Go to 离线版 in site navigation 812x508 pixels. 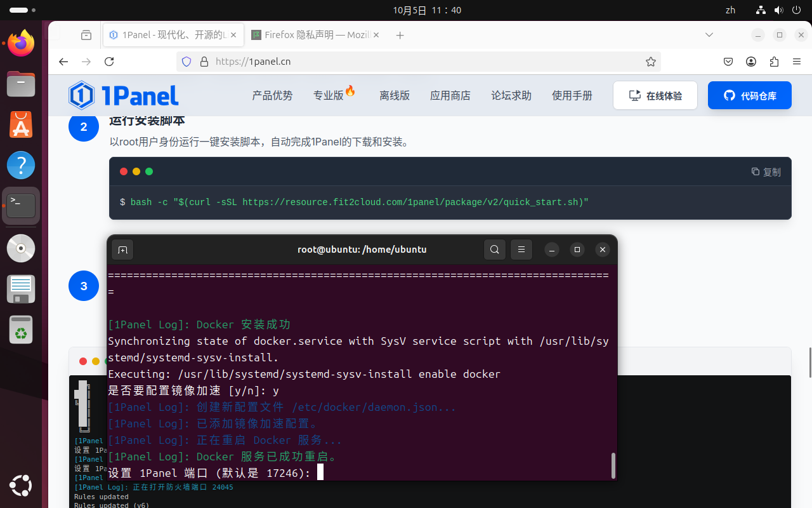click(395, 95)
